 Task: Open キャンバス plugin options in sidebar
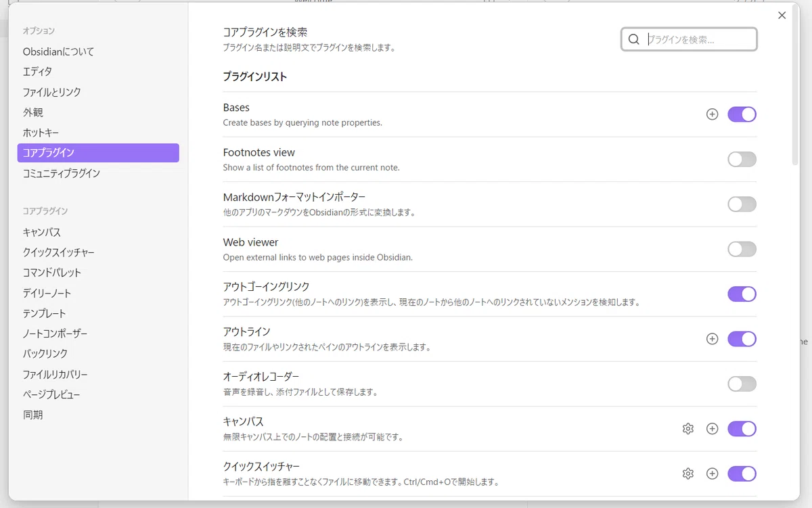coord(98,232)
